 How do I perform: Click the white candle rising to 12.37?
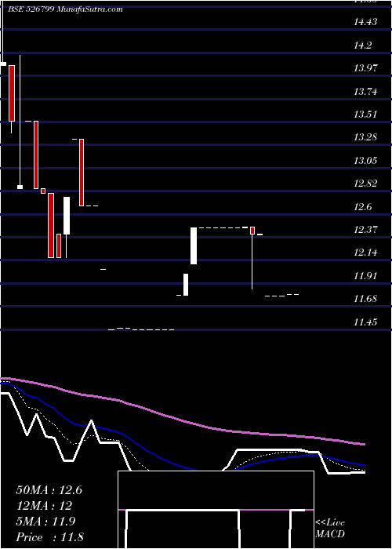coord(194,245)
